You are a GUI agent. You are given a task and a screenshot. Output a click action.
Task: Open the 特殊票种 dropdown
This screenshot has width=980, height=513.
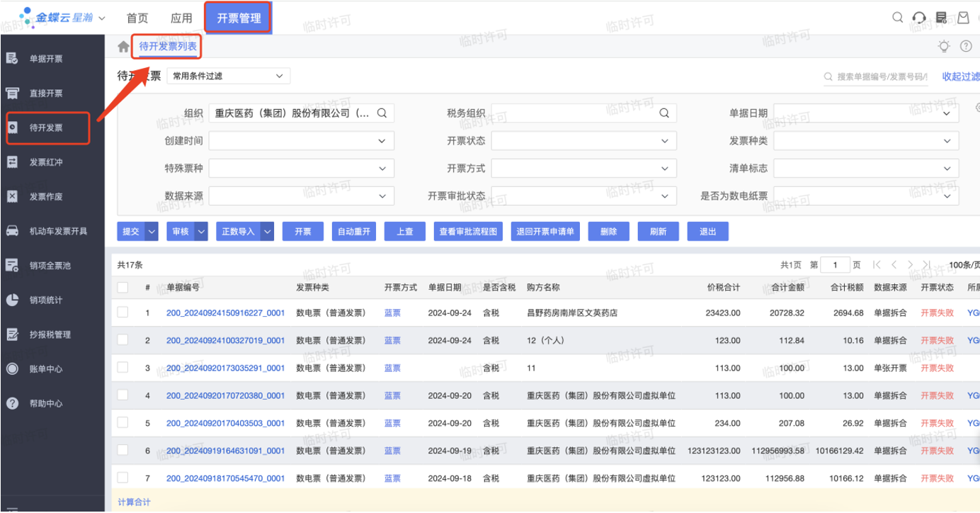click(301, 169)
